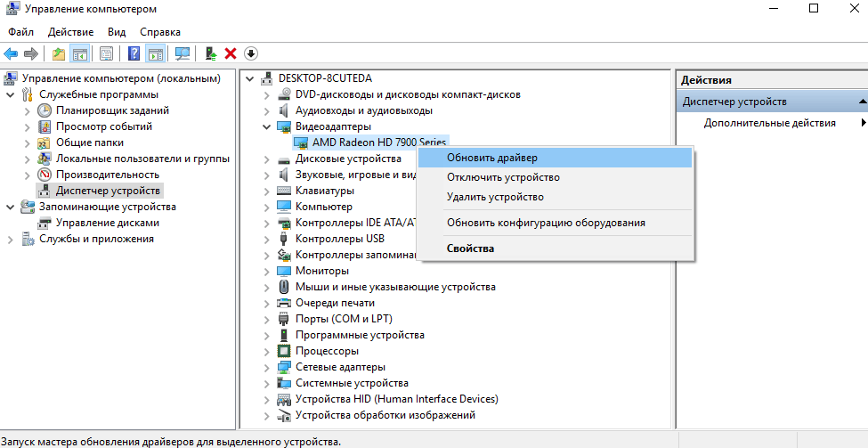
Task: Open Дополнительные действия in Actions pane
Action: click(x=772, y=123)
